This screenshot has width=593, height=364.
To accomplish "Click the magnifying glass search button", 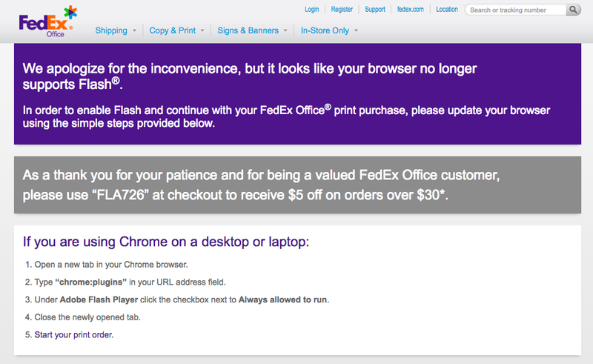I will tap(574, 10).
